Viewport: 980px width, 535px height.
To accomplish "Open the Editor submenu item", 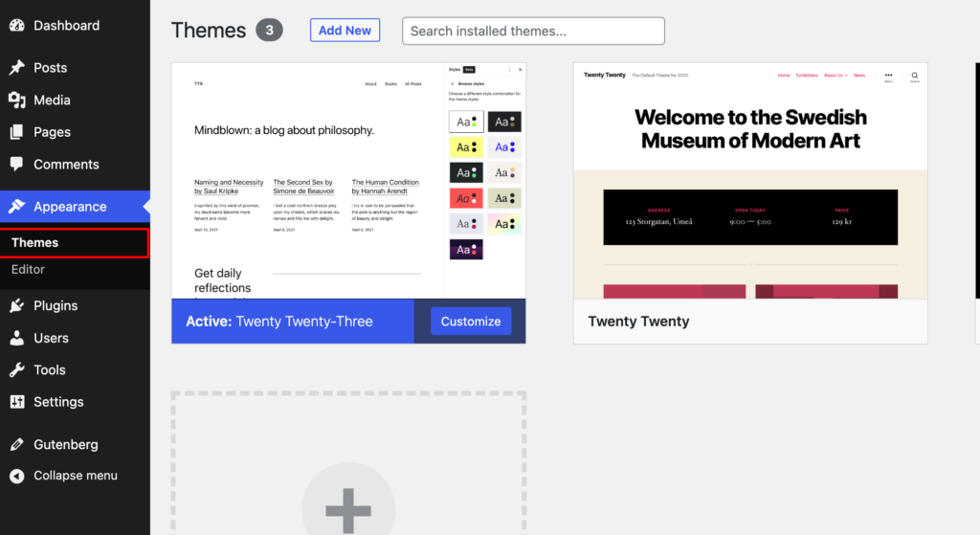I will [x=29, y=270].
